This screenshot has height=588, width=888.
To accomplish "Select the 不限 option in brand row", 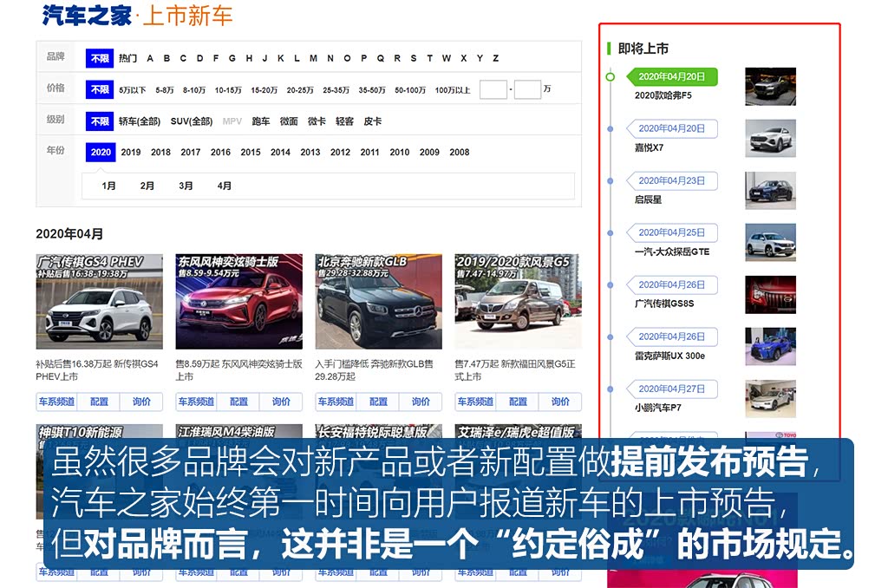I will click(100, 58).
